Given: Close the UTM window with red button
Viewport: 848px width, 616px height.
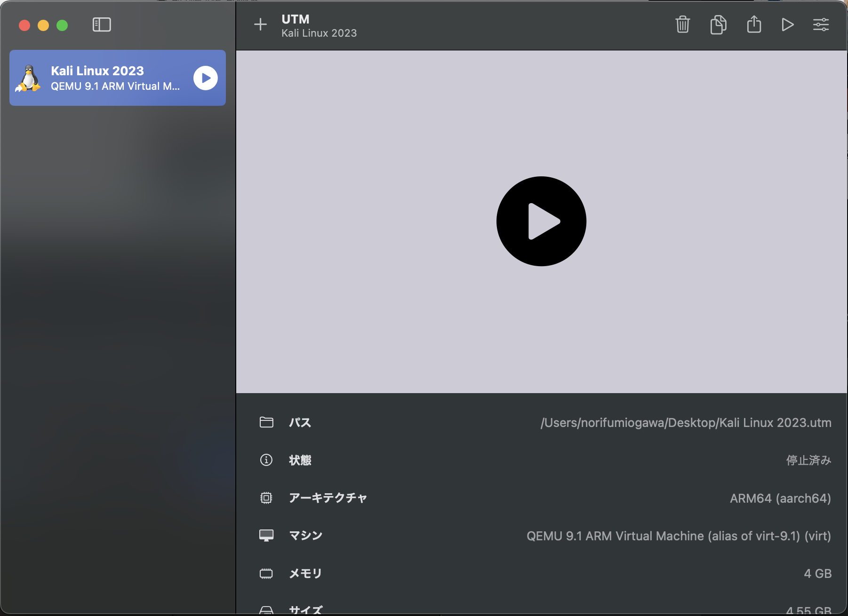Looking at the screenshot, I should pyautogui.click(x=24, y=25).
